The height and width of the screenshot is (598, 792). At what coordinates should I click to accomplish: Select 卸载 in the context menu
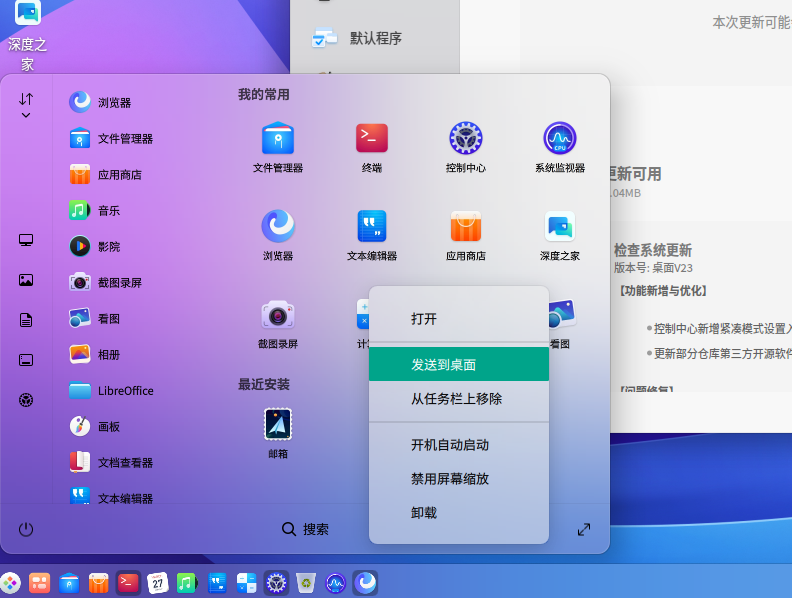pos(459,513)
